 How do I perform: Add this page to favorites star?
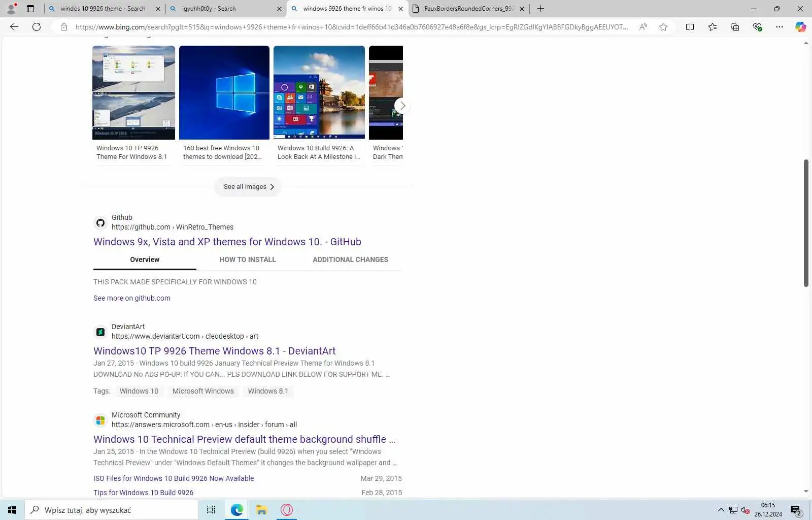[x=663, y=27]
